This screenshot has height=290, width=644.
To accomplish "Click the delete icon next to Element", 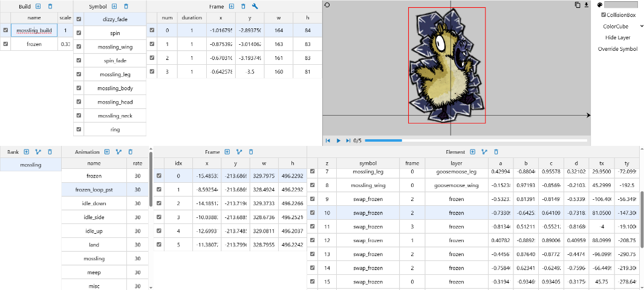I will (x=496, y=152).
